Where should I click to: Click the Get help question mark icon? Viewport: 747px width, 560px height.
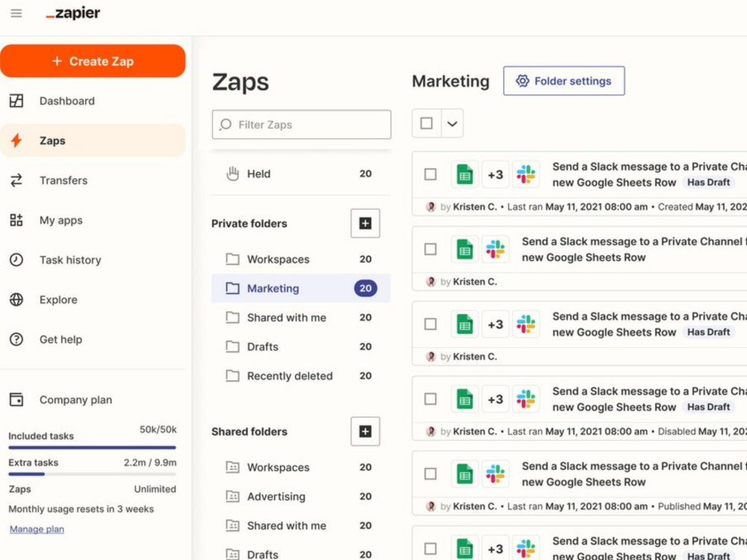(16, 340)
